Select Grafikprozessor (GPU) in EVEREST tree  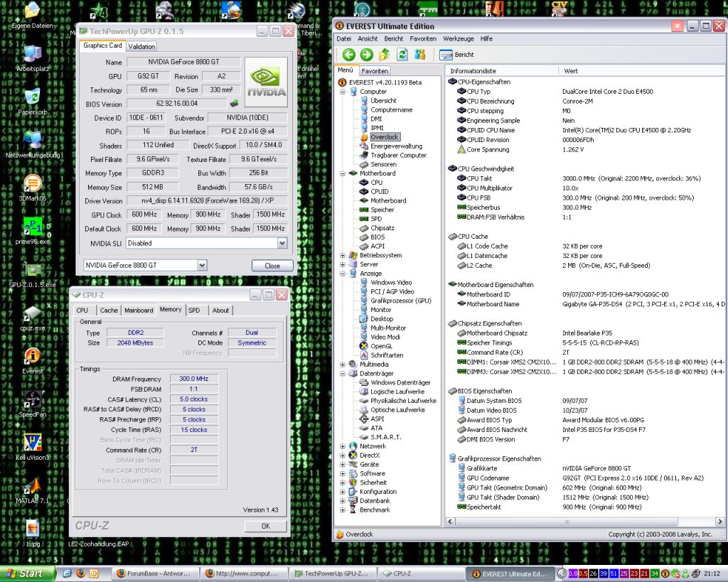401,301
